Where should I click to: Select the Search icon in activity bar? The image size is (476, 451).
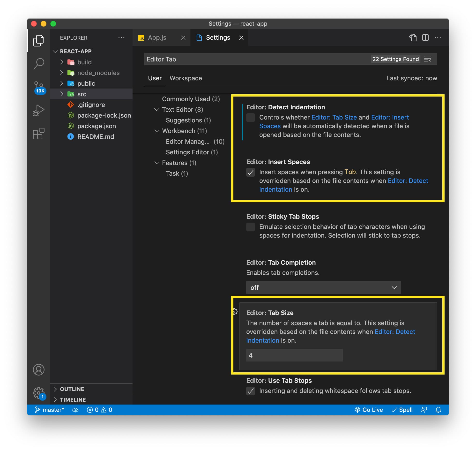click(39, 63)
